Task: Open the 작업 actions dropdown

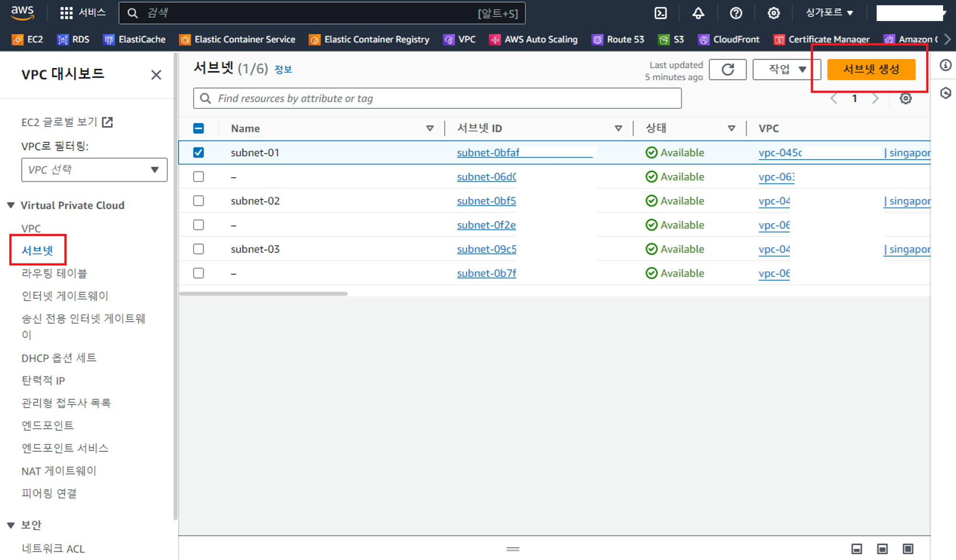Action: coord(786,69)
